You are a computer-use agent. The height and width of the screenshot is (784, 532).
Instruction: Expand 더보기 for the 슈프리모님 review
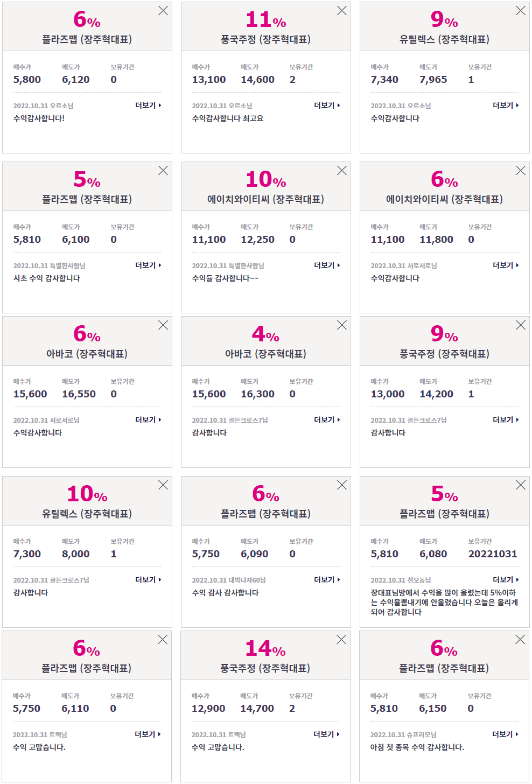(506, 734)
